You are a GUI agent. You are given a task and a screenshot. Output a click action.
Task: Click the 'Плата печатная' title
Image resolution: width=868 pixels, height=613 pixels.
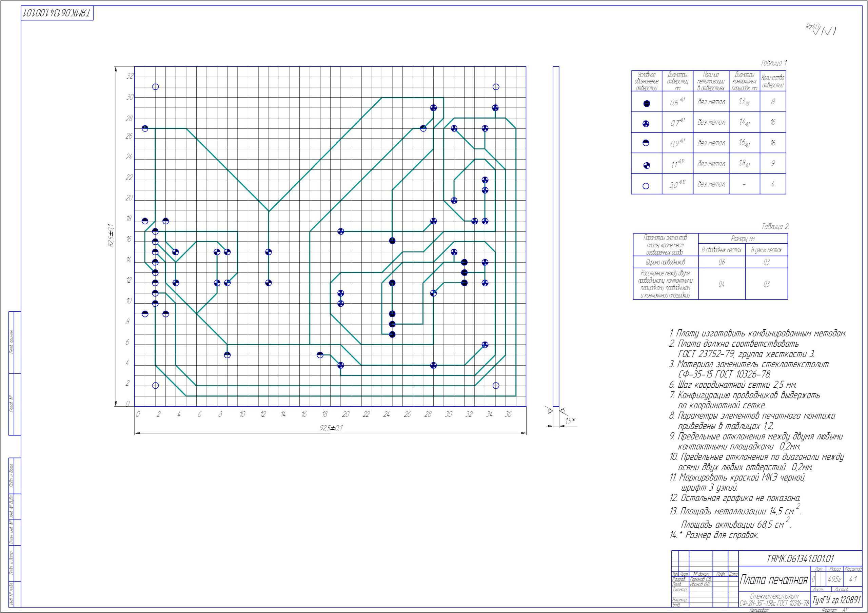point(774,579)
